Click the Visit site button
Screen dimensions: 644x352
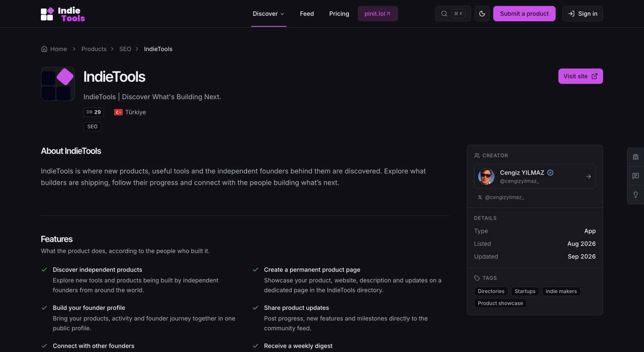point(581,76)
